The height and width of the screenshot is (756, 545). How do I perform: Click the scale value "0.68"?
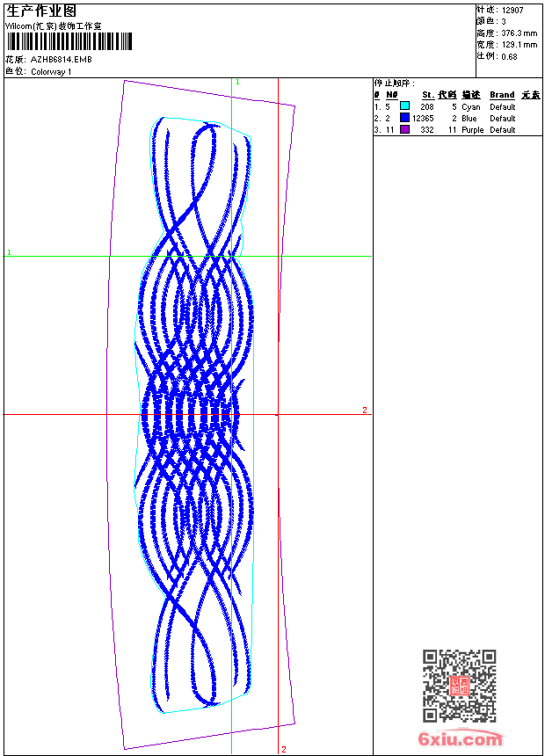pos(509,56)
